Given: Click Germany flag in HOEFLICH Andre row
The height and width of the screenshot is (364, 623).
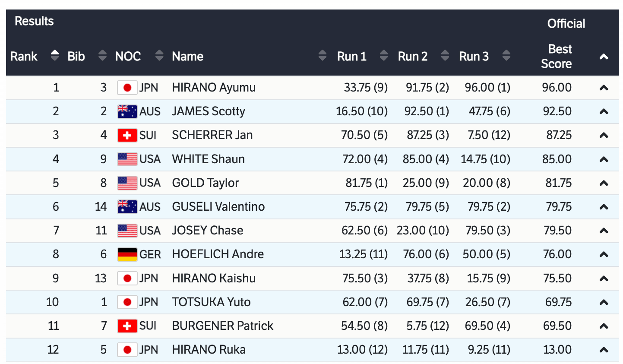Looking at the screenshot, I should click(127, 254).
